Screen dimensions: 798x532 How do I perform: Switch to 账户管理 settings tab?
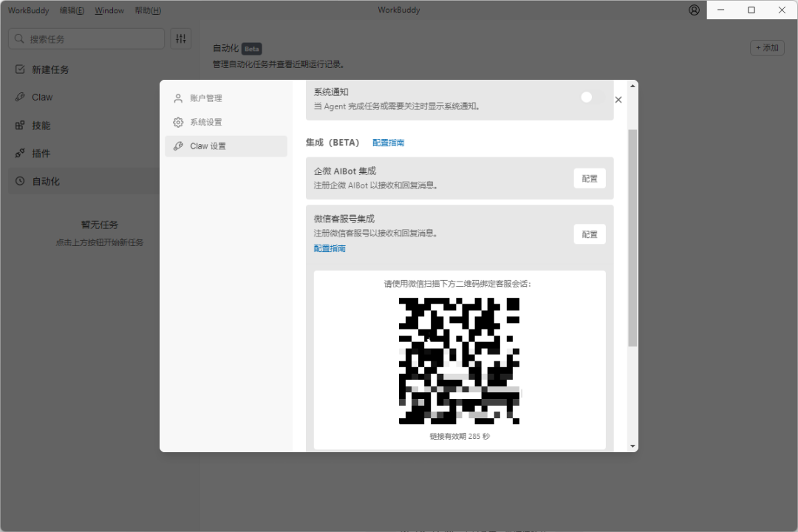tap(226, 98)
